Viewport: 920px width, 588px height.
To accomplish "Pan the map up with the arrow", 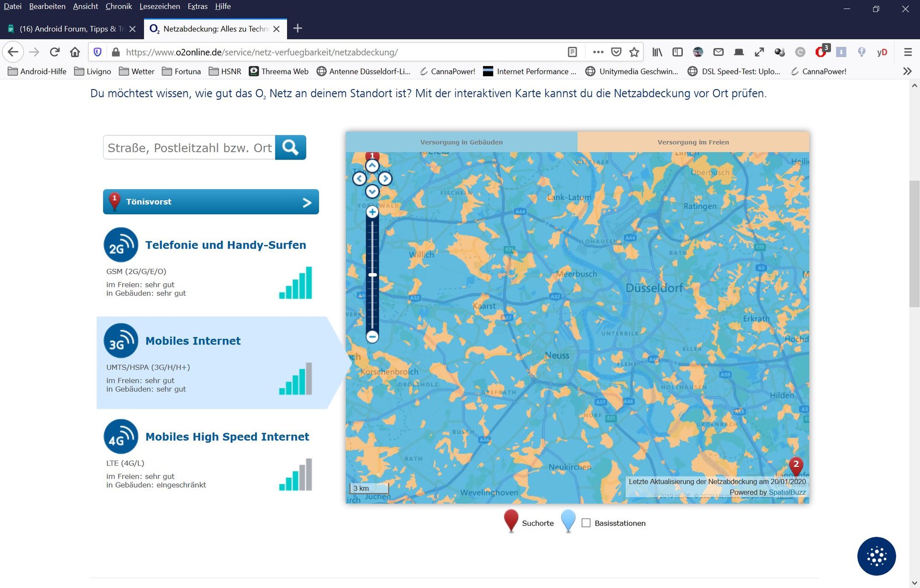I will click(372, 166).
